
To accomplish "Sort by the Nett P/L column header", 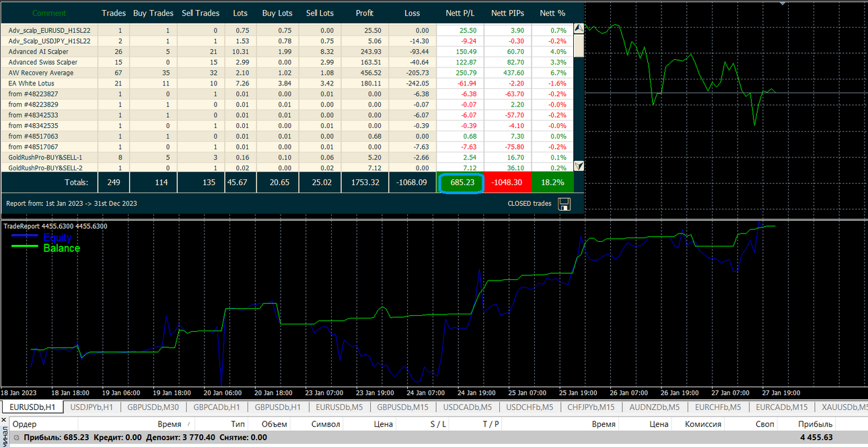I will tap(460, 13).
